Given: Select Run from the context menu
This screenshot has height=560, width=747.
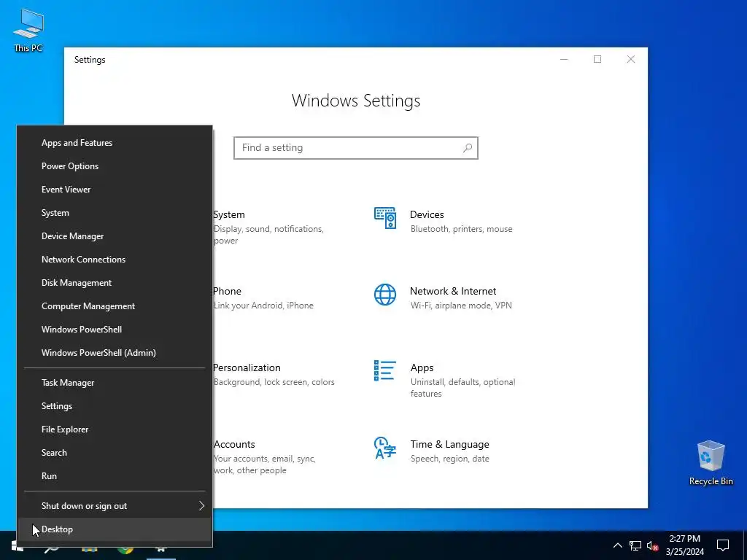Looking at the screenshot, I should [x=115, y=476].
